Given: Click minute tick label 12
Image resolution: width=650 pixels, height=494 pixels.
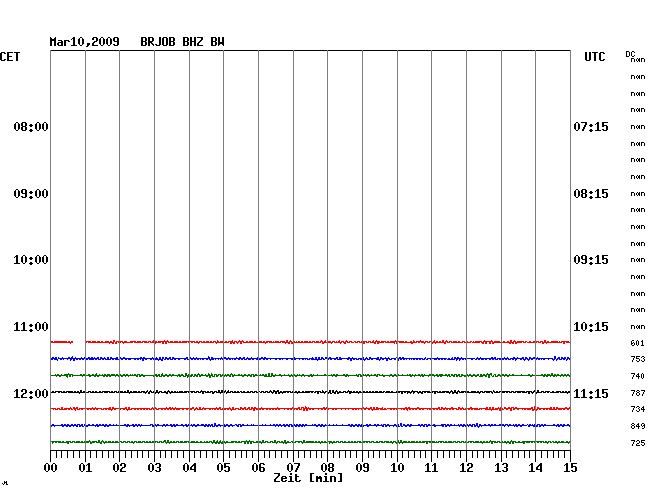Looking at the screenshot, I should click(x=466, y=468).
